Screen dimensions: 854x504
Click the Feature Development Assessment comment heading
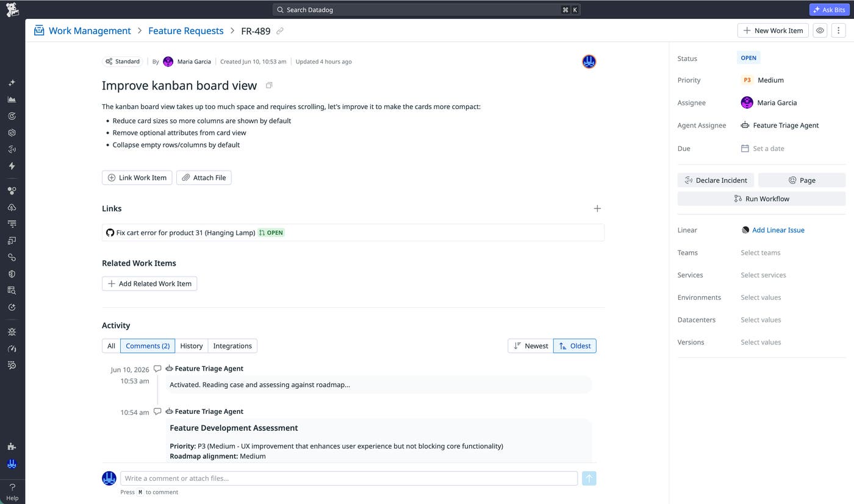pos(234,428)
